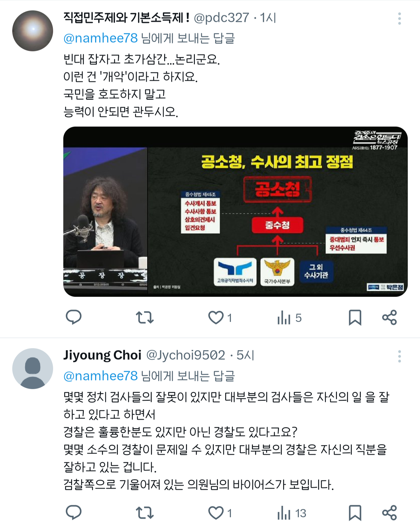
Task: View analytics showing 5 views
Action: (x=289, y=318)
